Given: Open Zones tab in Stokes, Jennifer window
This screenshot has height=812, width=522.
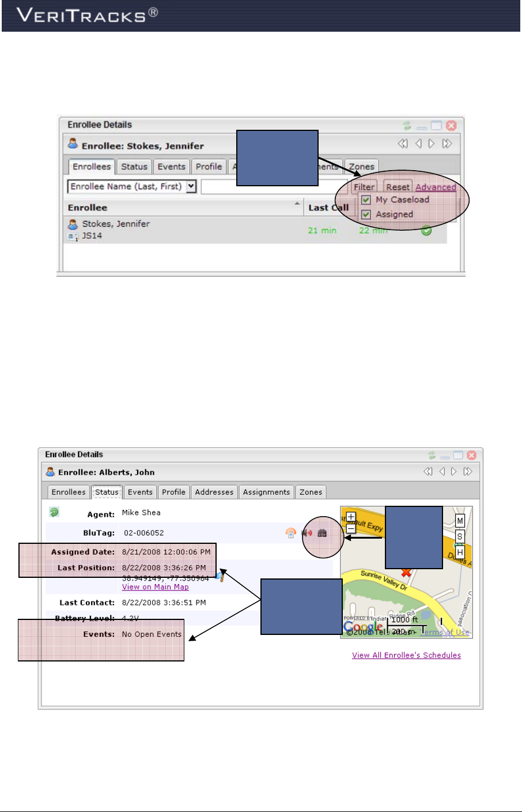Looking at the screenshot, I should pyautogui.click(x=362, y=167).
